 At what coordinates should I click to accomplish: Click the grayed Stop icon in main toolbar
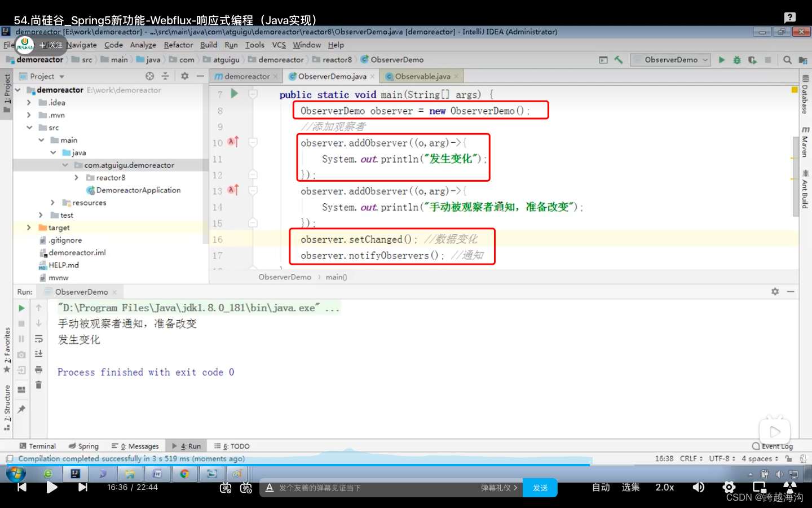click(767, 60)
